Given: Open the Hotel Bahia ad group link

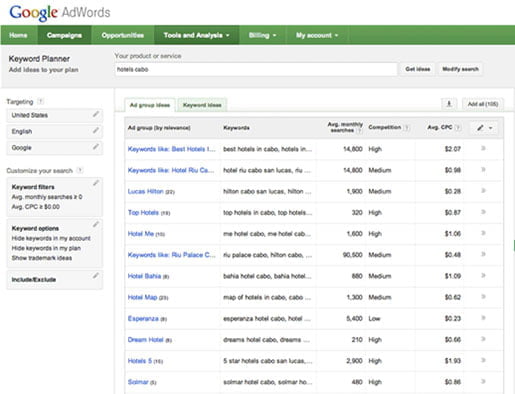Looking at the screenshot, I should [144, 276].
